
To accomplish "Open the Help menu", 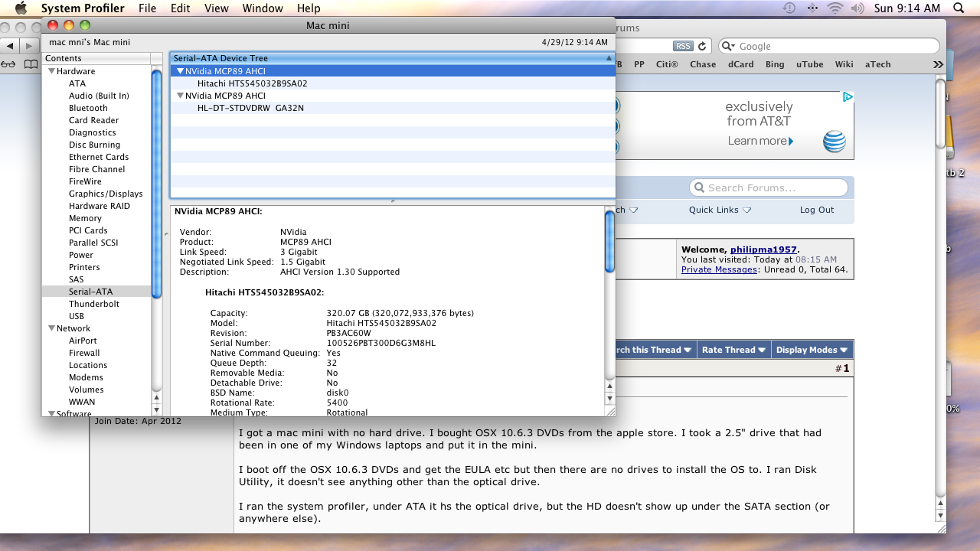I will [x=309, y=8].
